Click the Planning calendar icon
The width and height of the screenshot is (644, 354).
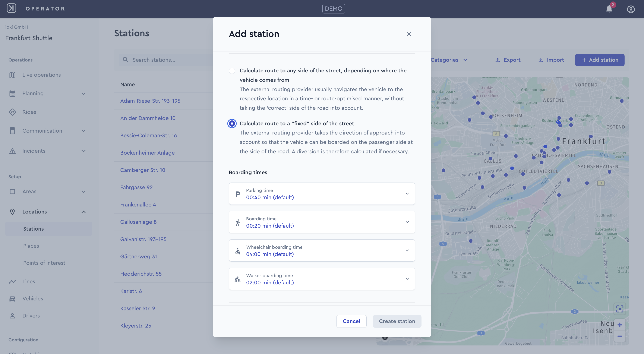pyautogui.click(x=12, y=94)
